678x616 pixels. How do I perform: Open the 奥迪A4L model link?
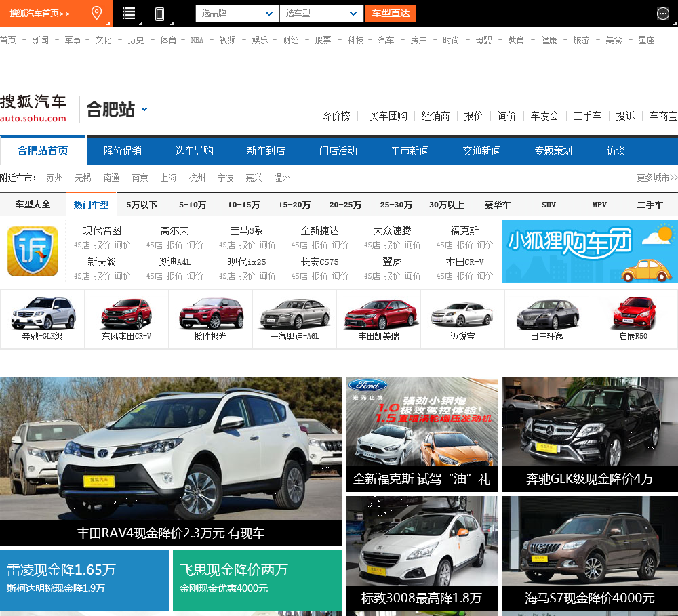coord(174,262)
